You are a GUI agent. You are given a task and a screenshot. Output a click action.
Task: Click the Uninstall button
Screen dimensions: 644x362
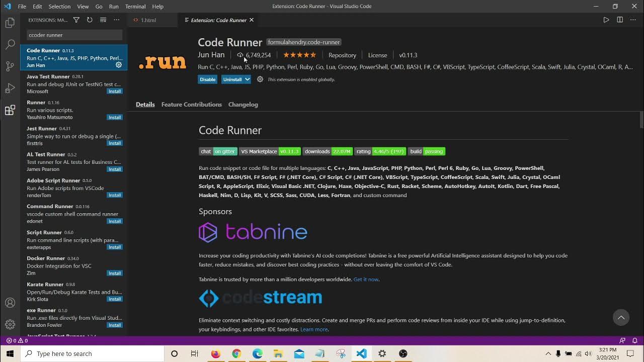click(232, 79)
